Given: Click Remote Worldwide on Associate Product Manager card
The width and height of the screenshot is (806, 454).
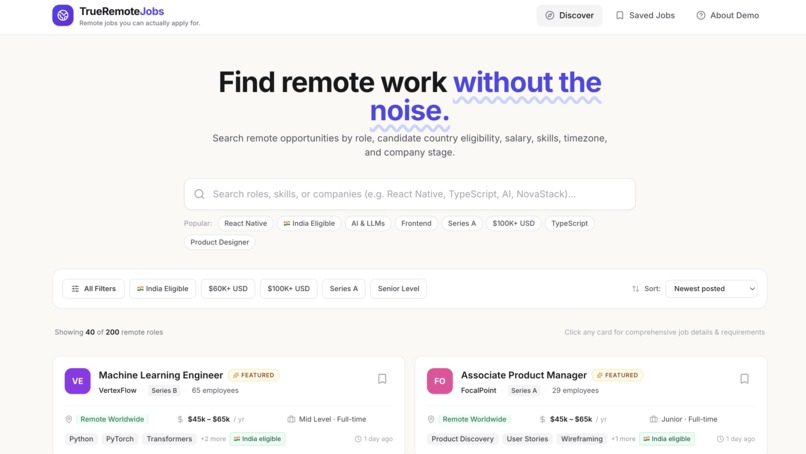Looking at the screenshot, I should click(474, 419).
